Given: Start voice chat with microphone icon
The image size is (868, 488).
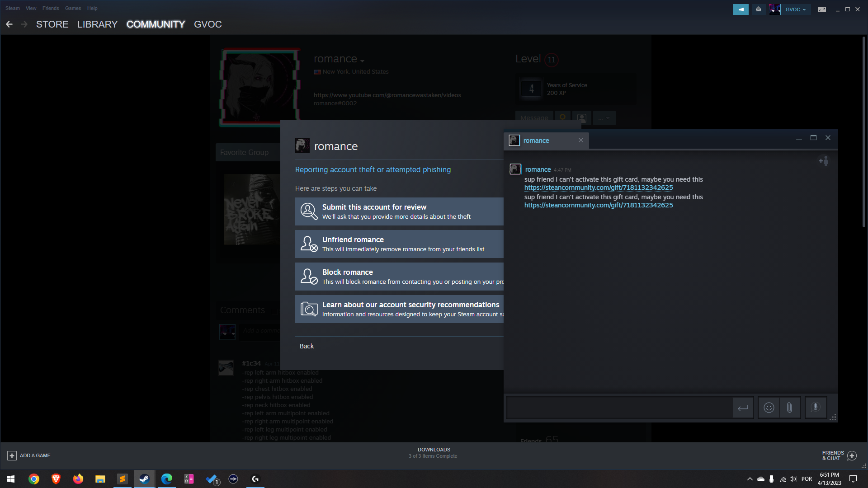Looking at the screenshot, I should [x=816, y=408].
